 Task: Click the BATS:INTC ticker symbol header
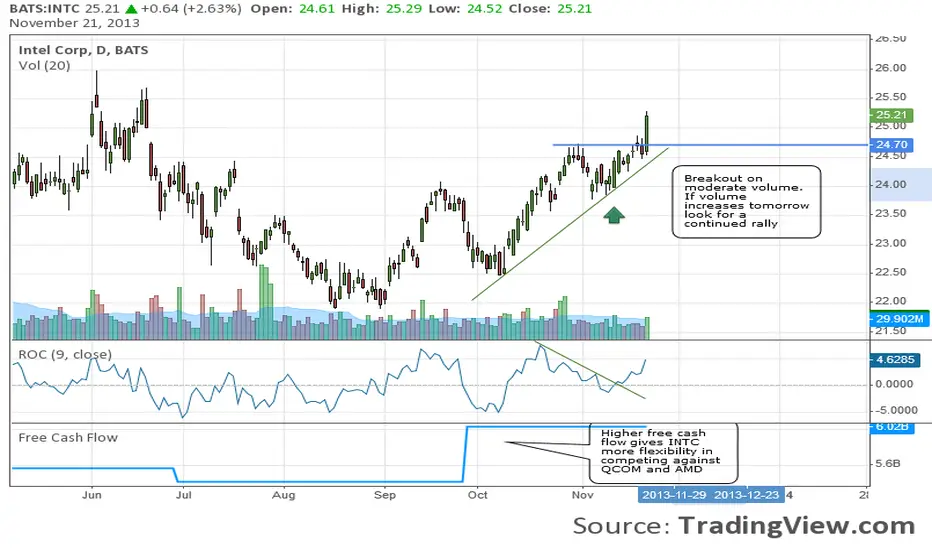[x=45, y=9]
